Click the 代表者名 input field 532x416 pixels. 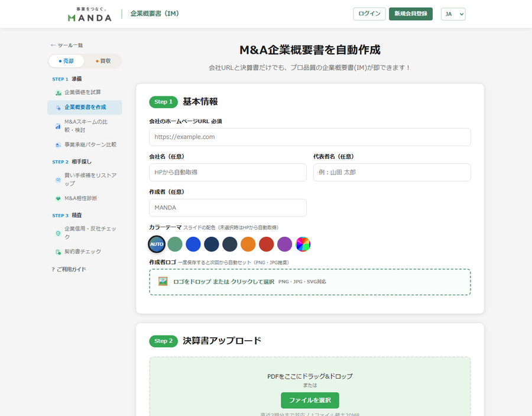(392, 173)
